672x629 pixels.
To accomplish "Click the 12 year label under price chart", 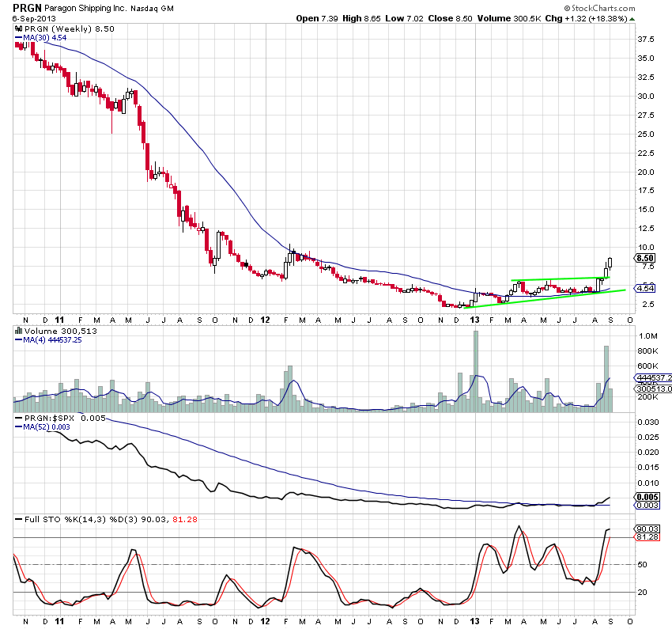I will coord(266,320).
